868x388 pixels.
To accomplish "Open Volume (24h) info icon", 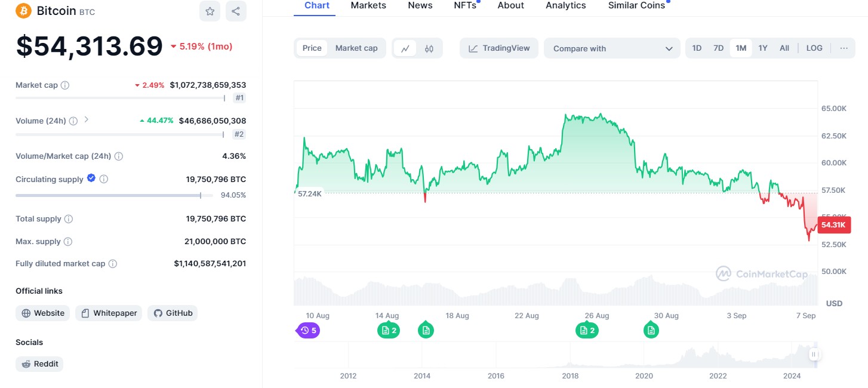I will click(x=73, y=121).
